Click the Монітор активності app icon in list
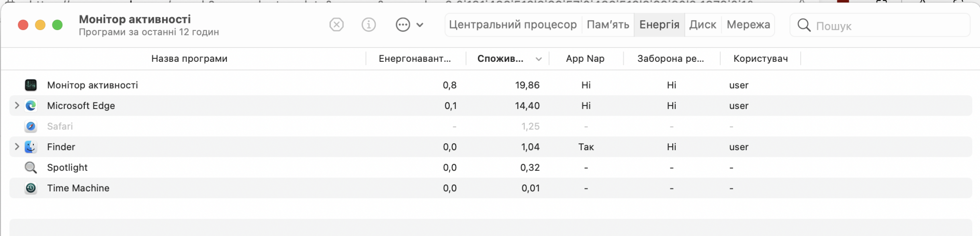This screenshot has height=236, width=980. click(31, 85)
